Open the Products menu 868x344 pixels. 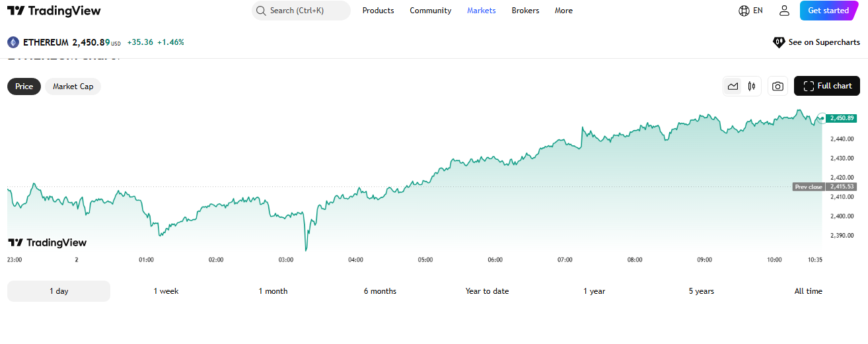coord(379,11)
